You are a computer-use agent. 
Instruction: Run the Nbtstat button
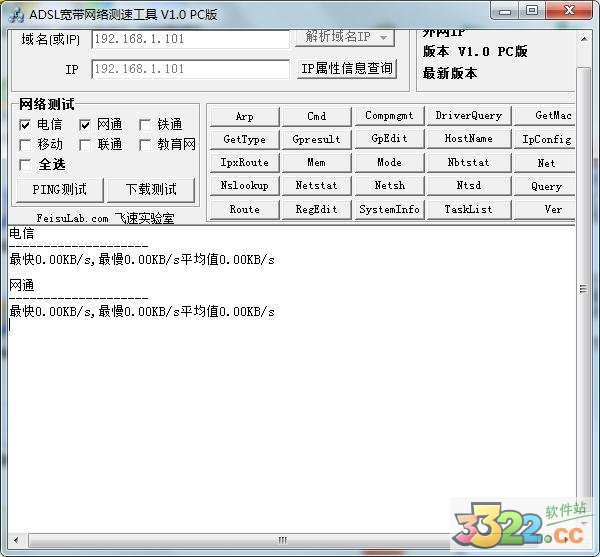coord(469,163)
